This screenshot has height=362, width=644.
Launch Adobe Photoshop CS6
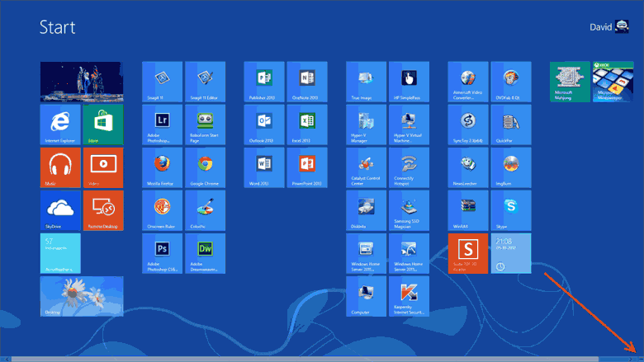162,253
